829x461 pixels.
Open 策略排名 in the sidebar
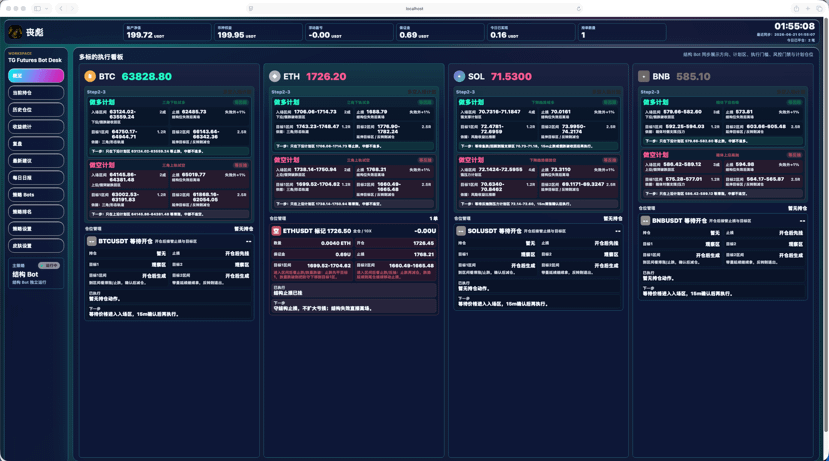pyautogui.click(x=36, y=211)
